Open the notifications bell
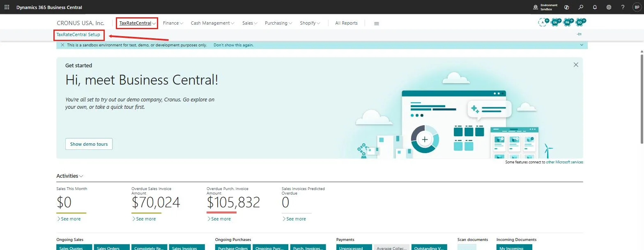The image size is (644, 250). click(595, 7)
